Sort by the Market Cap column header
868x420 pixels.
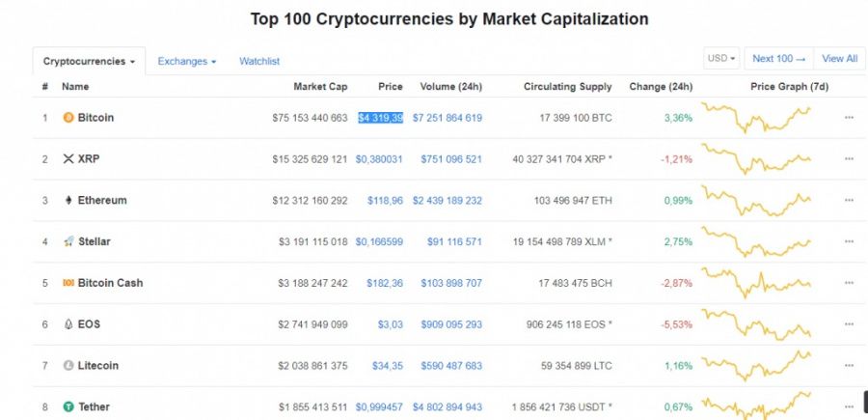click(x=320, y=87)
